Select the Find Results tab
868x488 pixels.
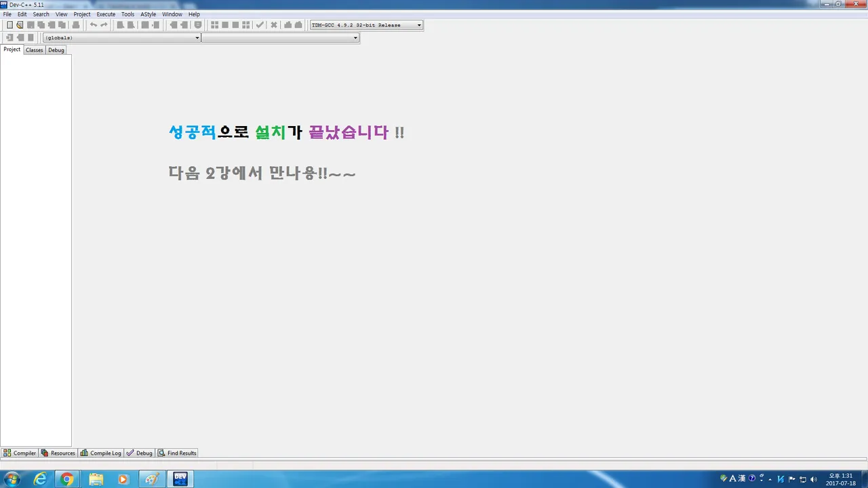click(x=178, y=453)
